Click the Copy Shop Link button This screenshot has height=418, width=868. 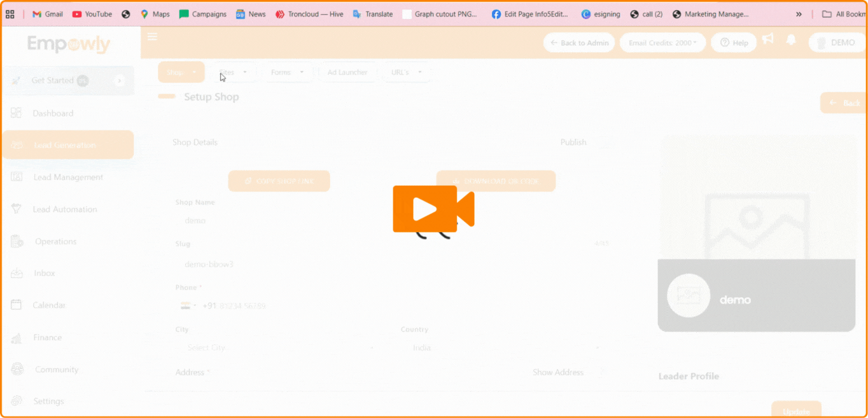tap(279, 181)
